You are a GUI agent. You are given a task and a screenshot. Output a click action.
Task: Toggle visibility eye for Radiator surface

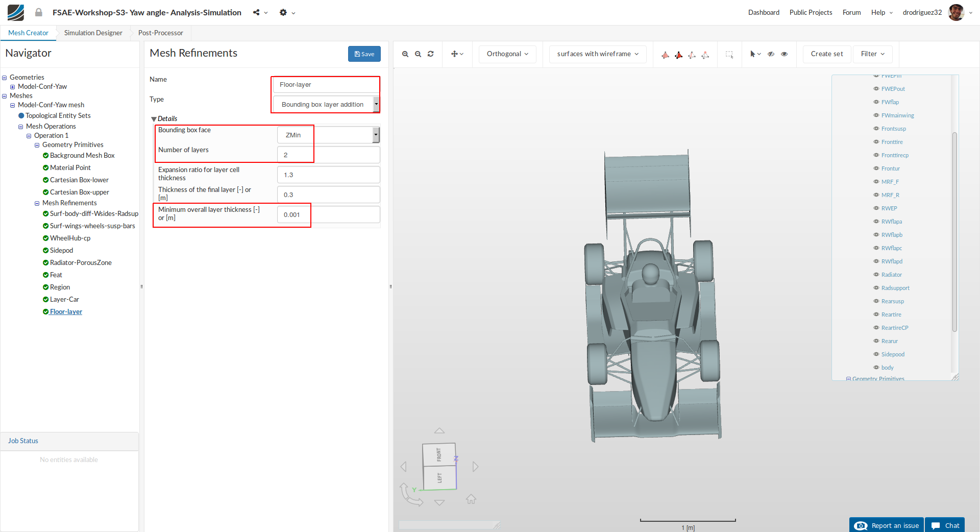(876, 275)
